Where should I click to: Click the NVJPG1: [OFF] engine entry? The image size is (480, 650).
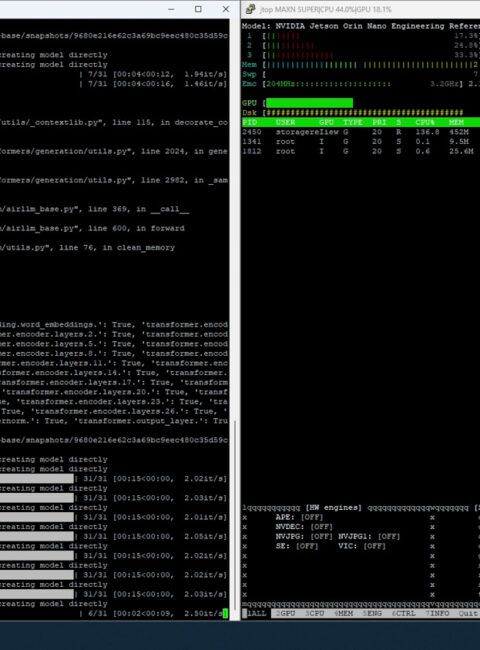369,536
